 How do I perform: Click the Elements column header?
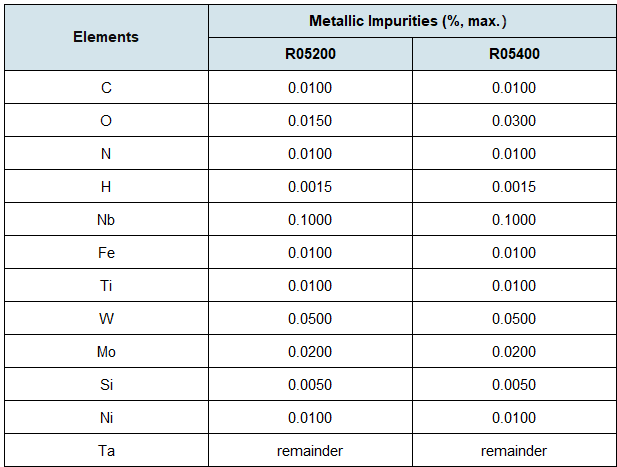(x=106, y=37)
